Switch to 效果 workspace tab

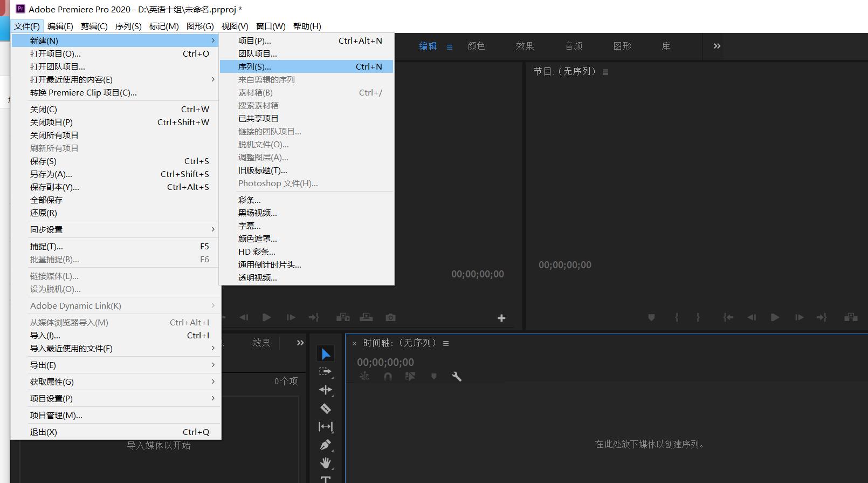[x=525, y=46]
